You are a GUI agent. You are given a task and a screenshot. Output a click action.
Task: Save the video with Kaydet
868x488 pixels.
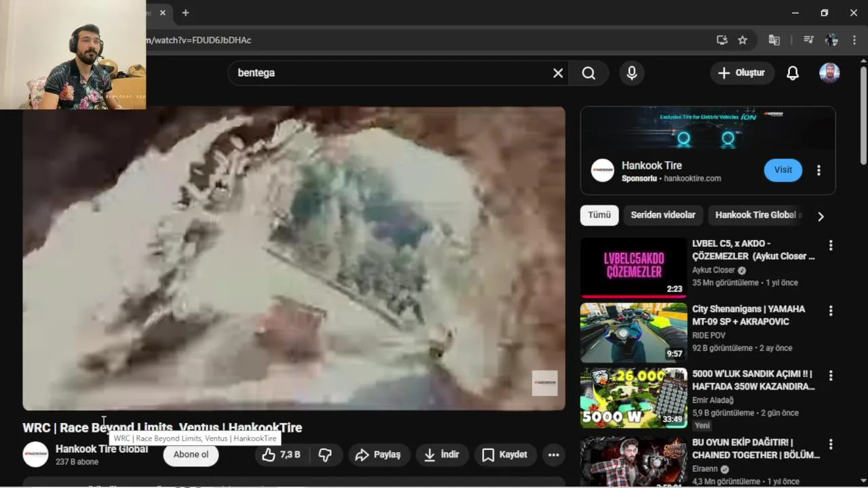[505, 455]
